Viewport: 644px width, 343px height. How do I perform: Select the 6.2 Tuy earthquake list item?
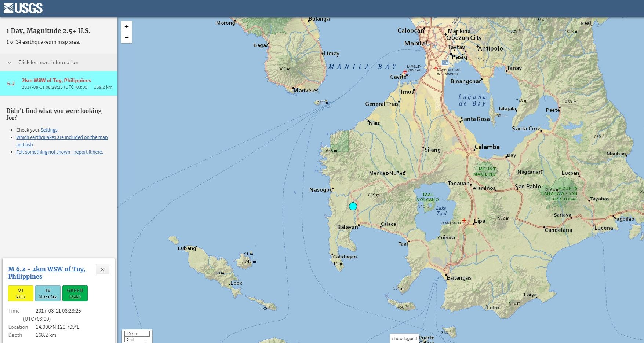point(59,84)
